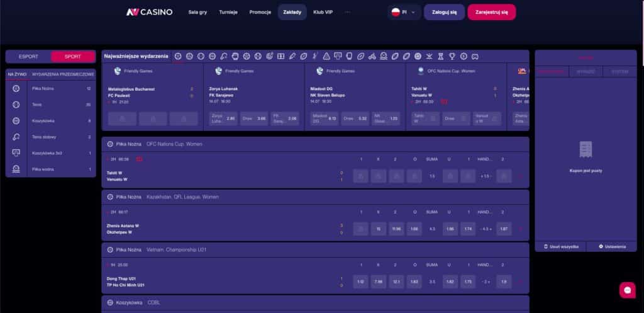Click the tennis icon beside Tenis in the sidebar
The height and width of the screenshot is (313, 644).
16,105
